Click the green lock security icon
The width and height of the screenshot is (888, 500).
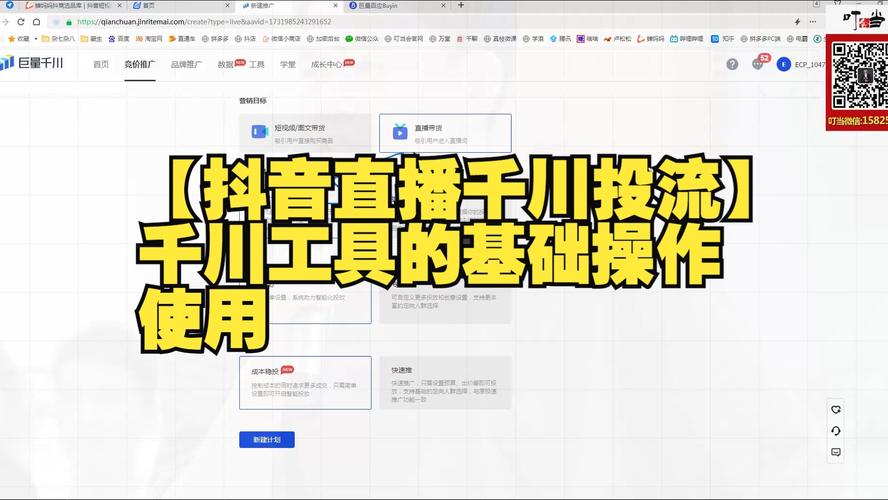(69, 22)
